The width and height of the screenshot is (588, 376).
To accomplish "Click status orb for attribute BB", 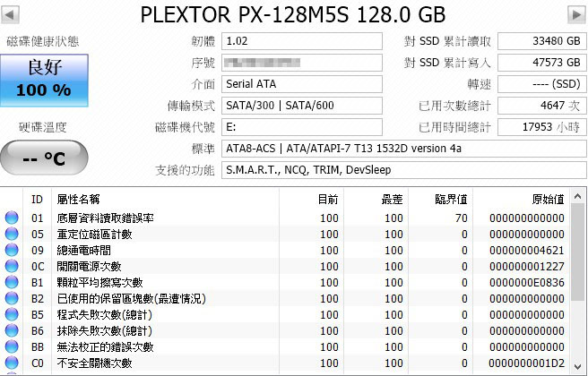I will point(12,346).
